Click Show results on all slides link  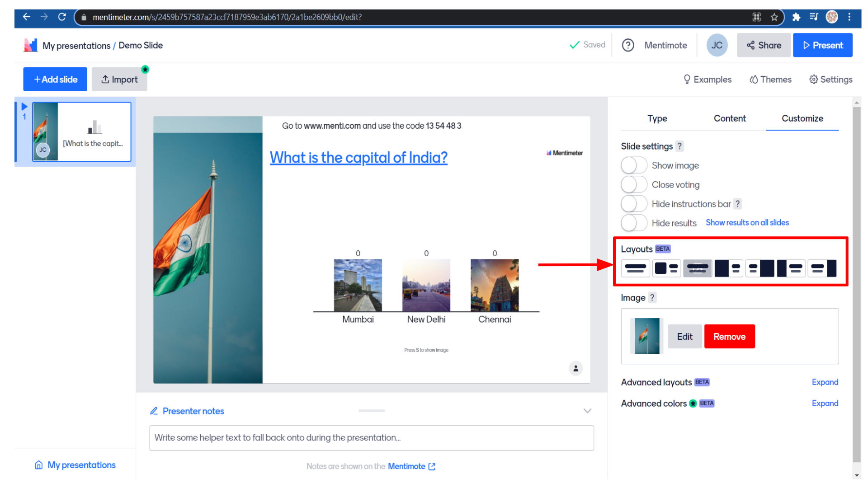point(747,223)
